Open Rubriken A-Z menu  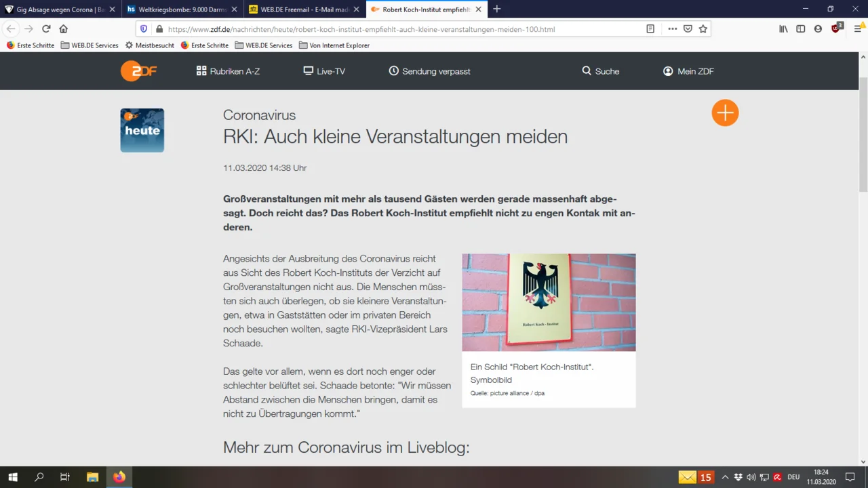[228, 71]
